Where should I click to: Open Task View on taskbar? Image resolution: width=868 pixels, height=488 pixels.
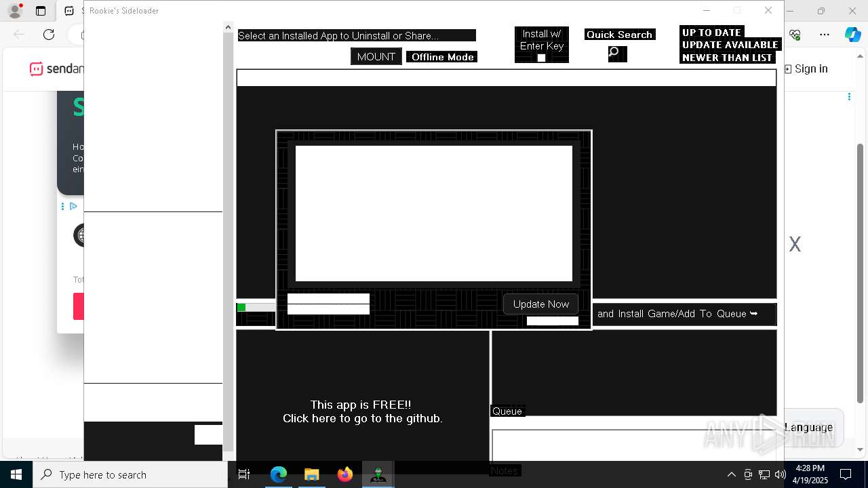(x=244, y=474)
